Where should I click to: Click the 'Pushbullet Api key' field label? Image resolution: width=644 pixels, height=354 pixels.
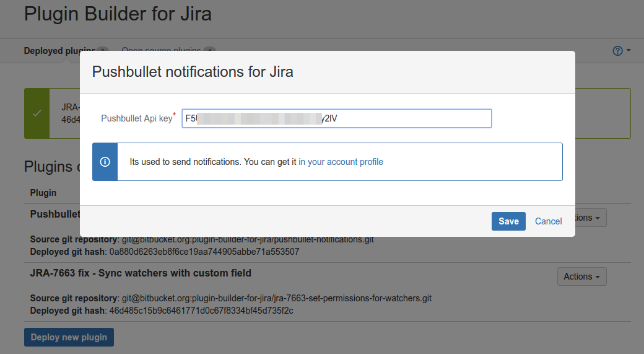pyautogui.click(x=137, y=118)
